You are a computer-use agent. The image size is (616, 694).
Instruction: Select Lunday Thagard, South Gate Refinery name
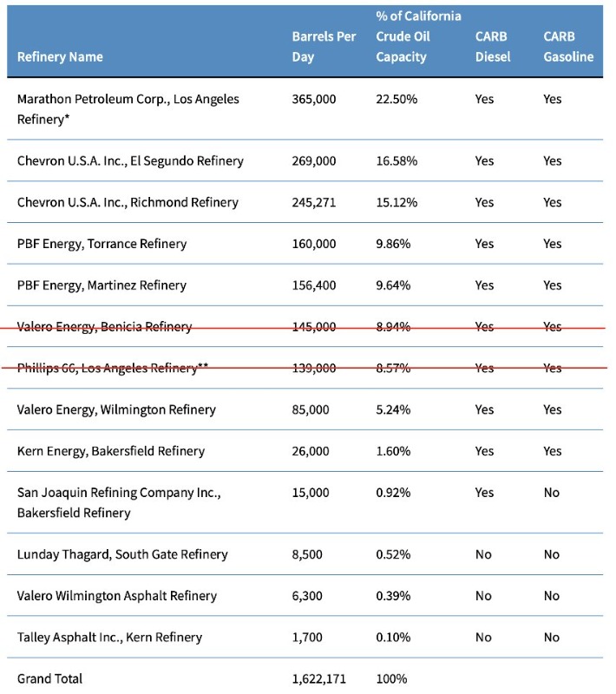coord(122,554)
